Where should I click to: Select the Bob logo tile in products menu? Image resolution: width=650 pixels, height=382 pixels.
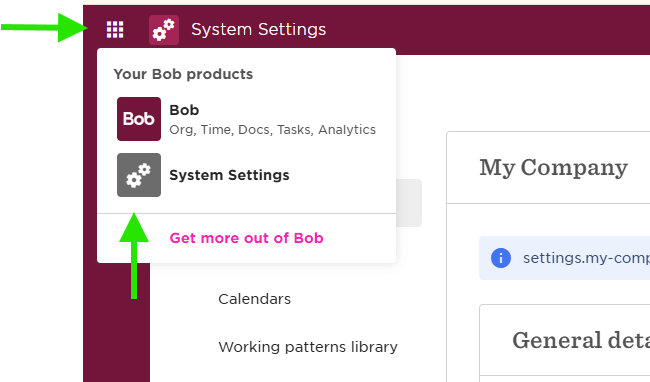pyautogui.click(x=139, y=119)
